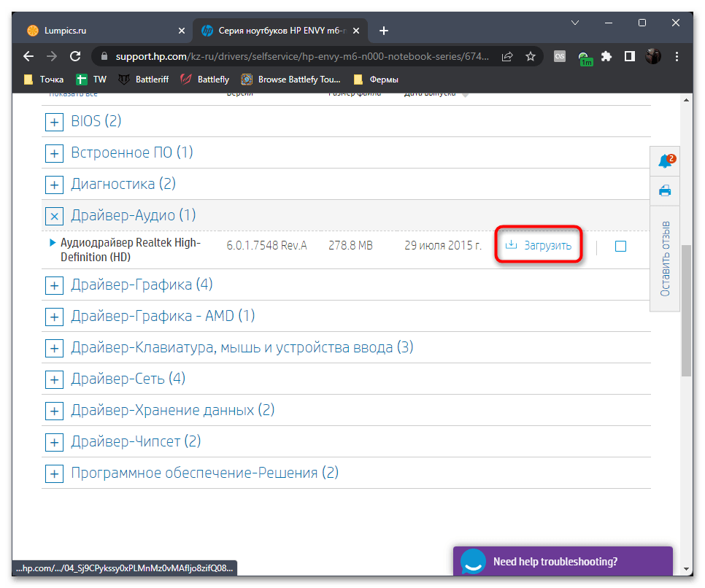Click the grey OS extension icon
This screenshot has width=705, height=588.
(559, 56)
